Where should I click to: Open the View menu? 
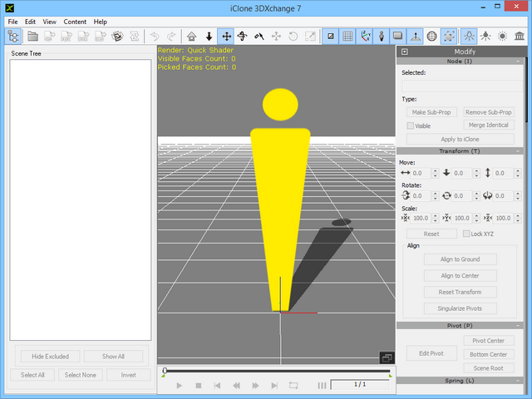(x=50, y=22)
